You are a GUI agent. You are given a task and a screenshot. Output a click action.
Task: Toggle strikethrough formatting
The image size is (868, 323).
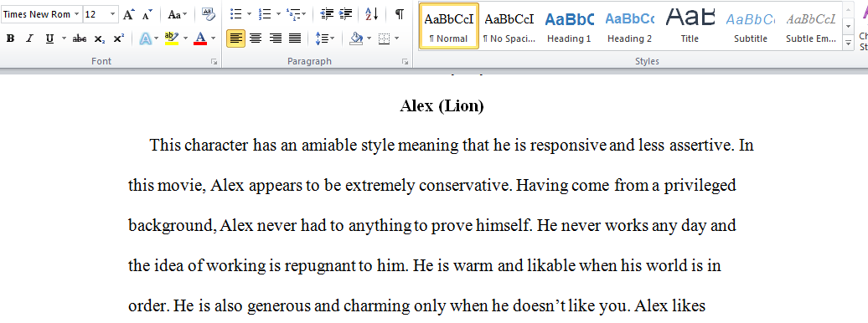pyautogui.click(x=80, y=38)
